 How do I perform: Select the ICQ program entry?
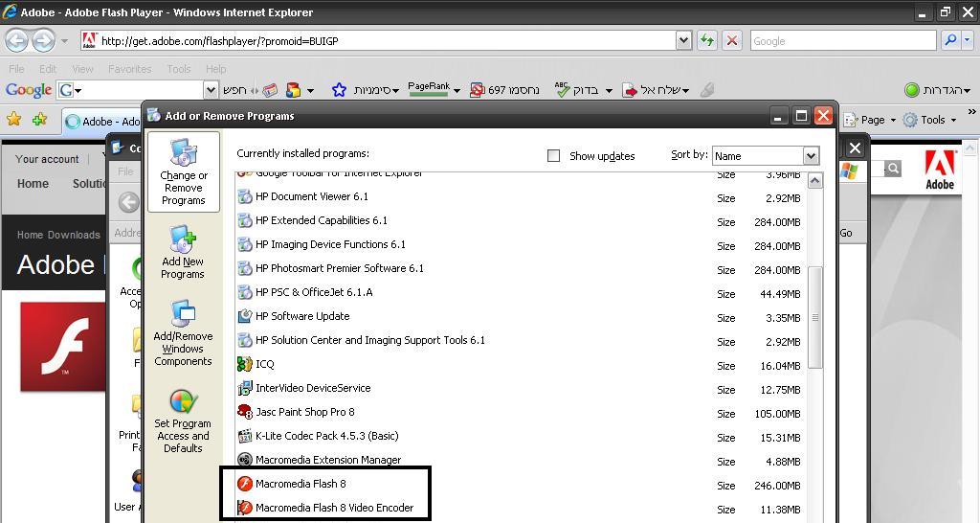coord(265,364)
